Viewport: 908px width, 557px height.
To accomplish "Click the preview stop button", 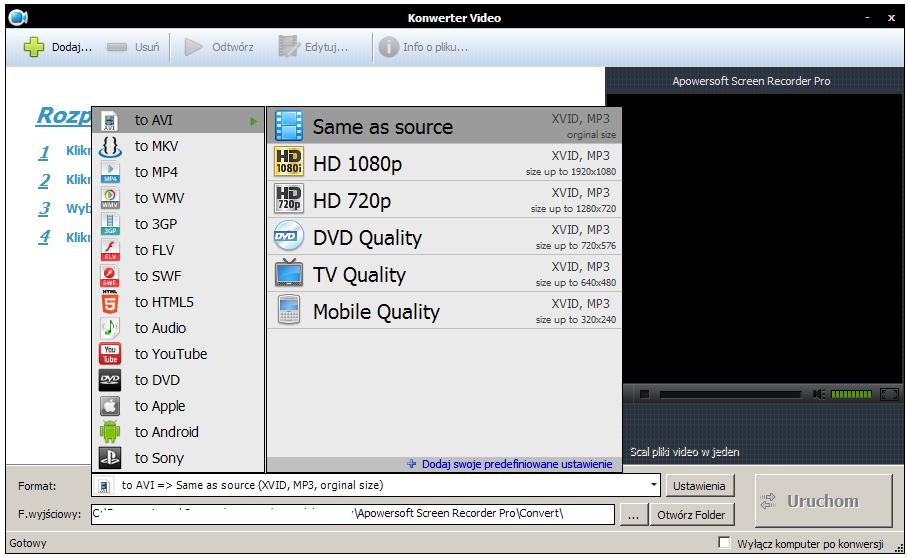I will point(644,394).
